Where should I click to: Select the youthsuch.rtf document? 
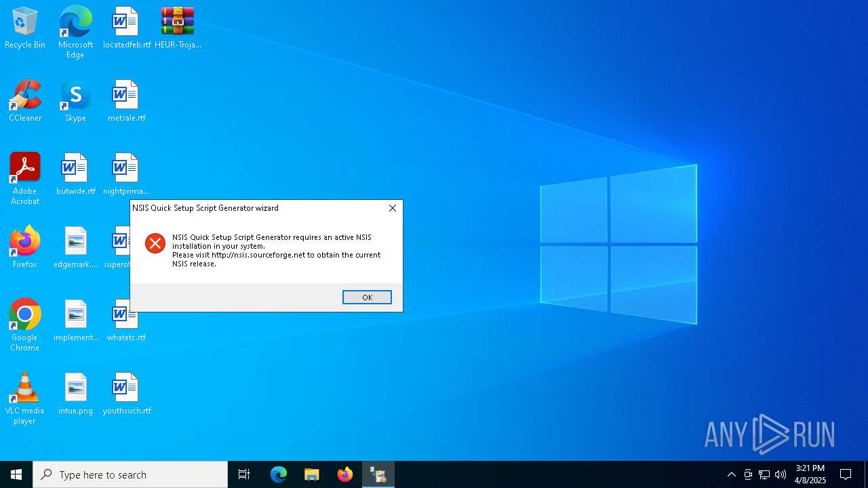(x=127, y=394)
